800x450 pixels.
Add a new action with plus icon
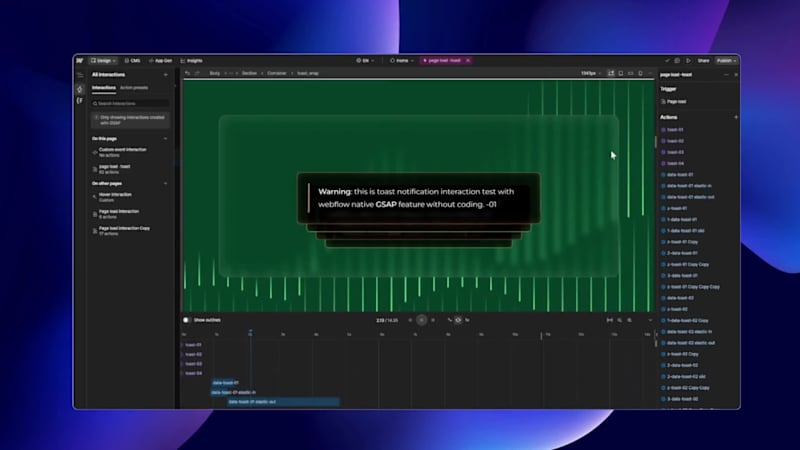coord(736,117)
